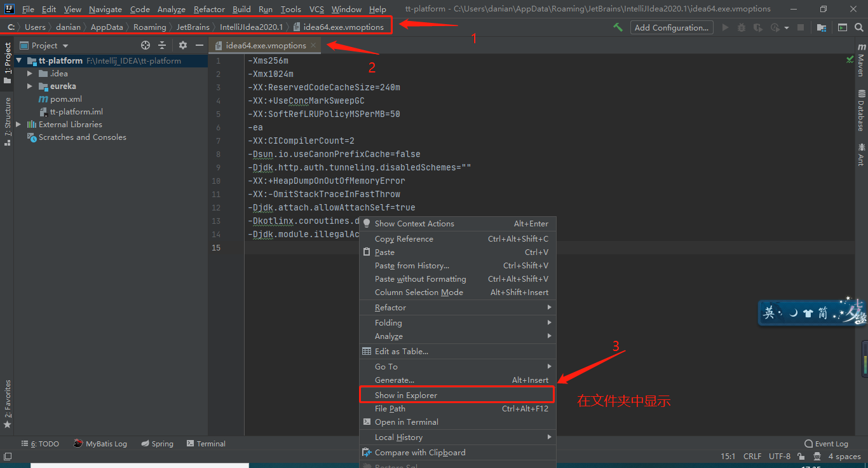
Task: Open the Ant tool window
Action: [x=861, y=155]
